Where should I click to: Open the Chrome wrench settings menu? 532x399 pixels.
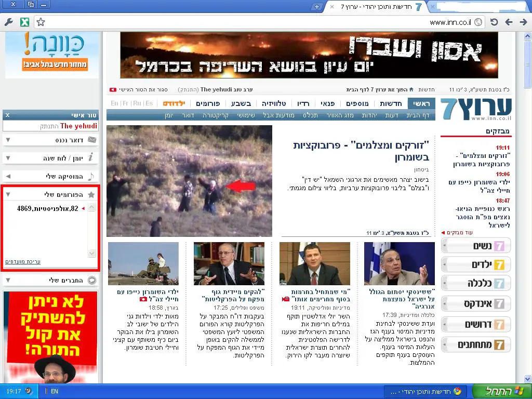(x=8, y=22)
